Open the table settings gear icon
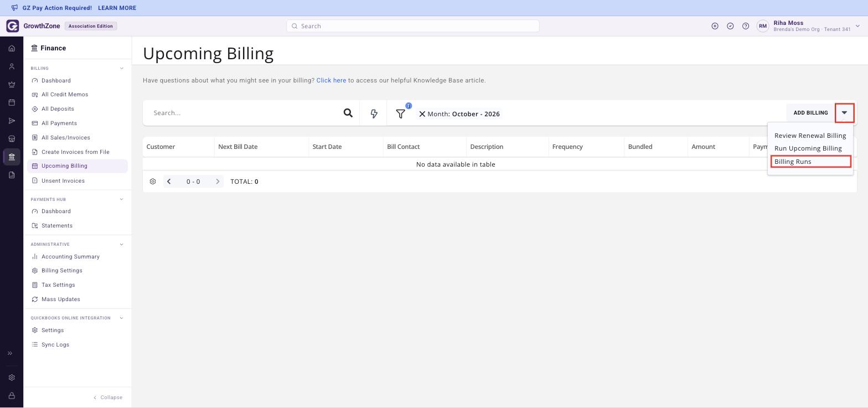The width and height of the screenshot is (868, 408). tap(153, 182)
